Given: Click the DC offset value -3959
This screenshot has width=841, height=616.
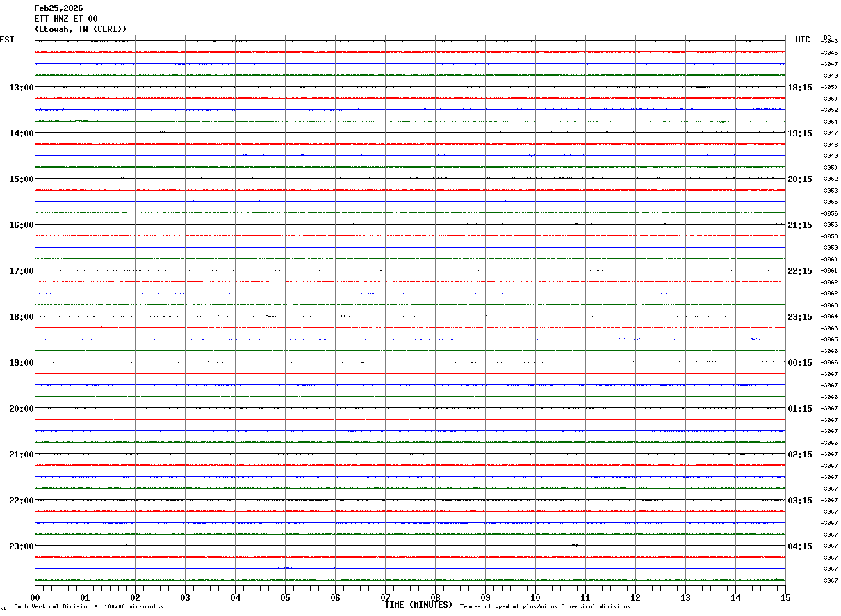Looking at the screenshot, I should click(x=829, y=248).
